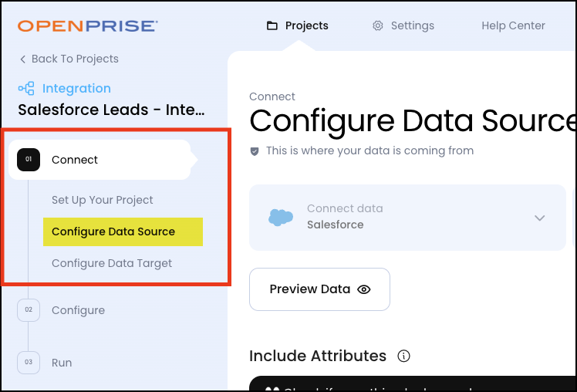
Task: Open the Help Center tab
Action: point(513,25)
